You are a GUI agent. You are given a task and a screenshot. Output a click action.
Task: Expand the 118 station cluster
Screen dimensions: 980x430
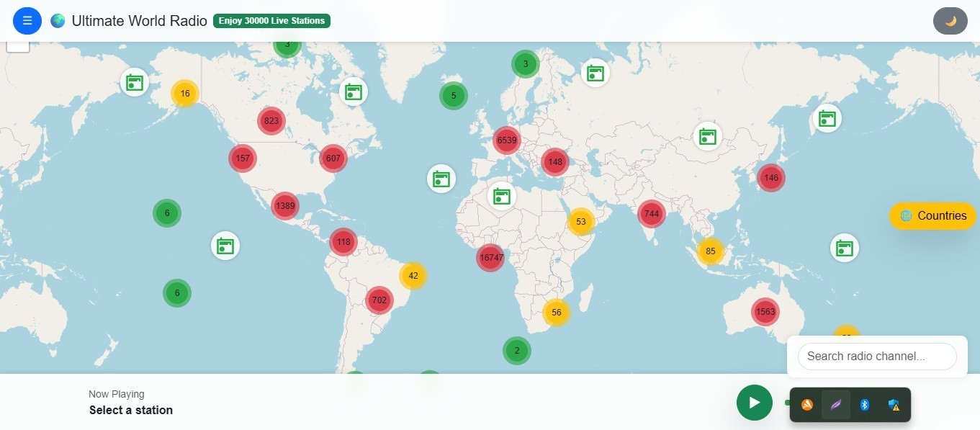(x=343, y=242)
